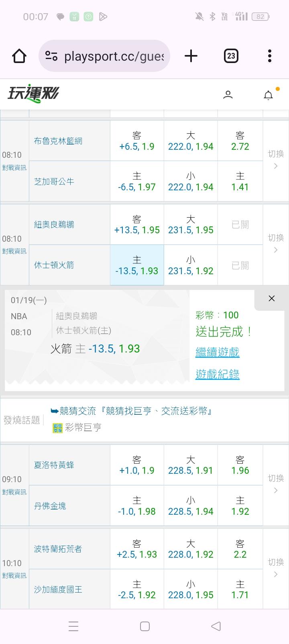Open 遊戲紀錄 game records link
The height and width of the screenshot is (644, 289).
click(218, 375)
